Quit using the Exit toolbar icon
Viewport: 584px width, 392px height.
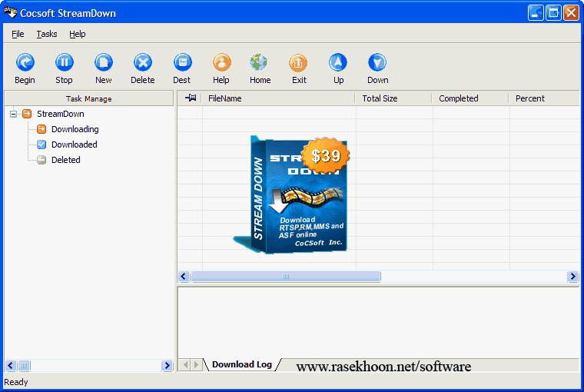[x=298, y=62]
